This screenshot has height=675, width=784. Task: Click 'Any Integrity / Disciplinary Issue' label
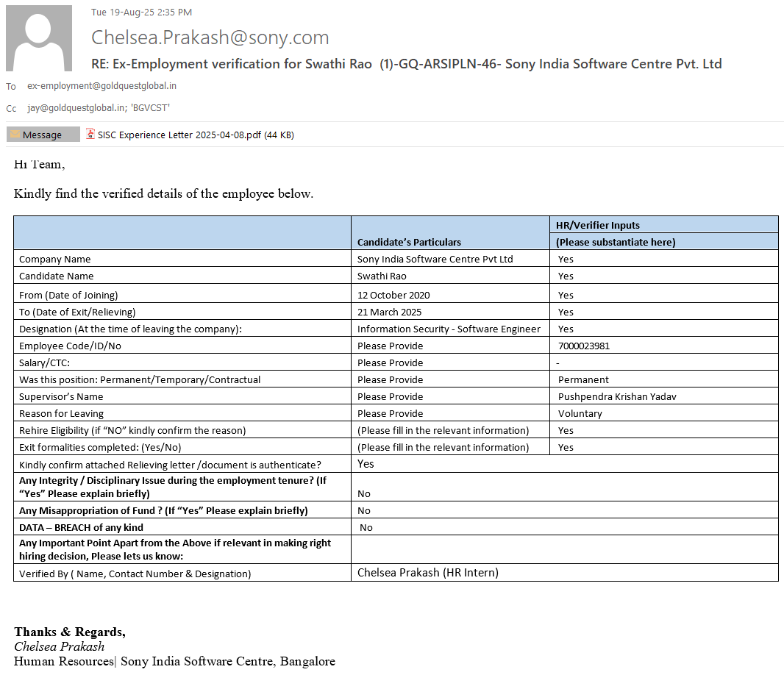click(173, 487)
